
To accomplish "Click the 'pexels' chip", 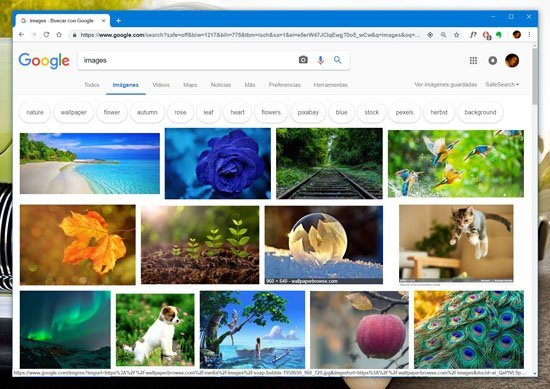I will coord(404,112).
